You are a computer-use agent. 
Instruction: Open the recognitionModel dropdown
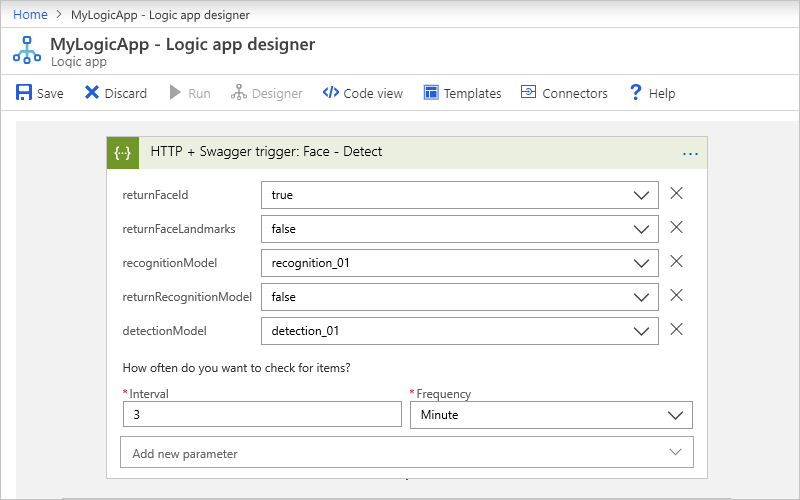pyautogui.click(x=642, y=263)
